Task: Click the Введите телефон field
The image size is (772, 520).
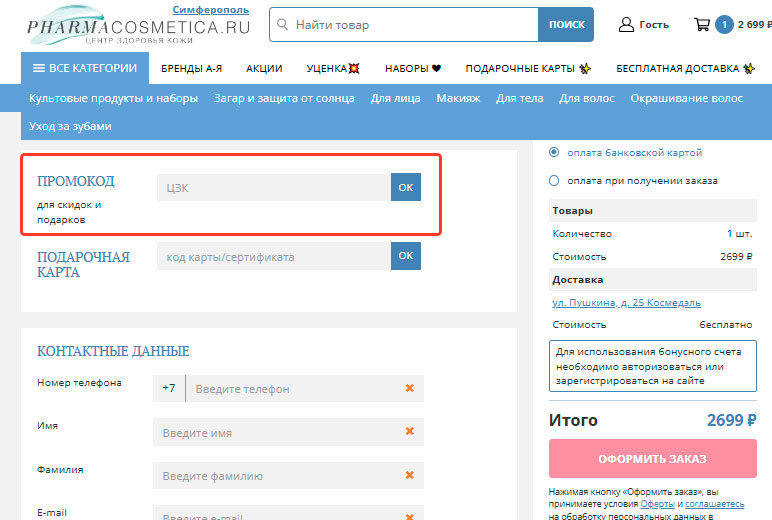Action: 294,389
